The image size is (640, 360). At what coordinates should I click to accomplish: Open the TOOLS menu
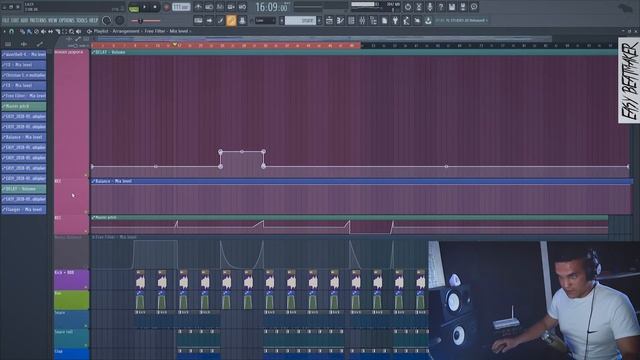coord(82,20)
